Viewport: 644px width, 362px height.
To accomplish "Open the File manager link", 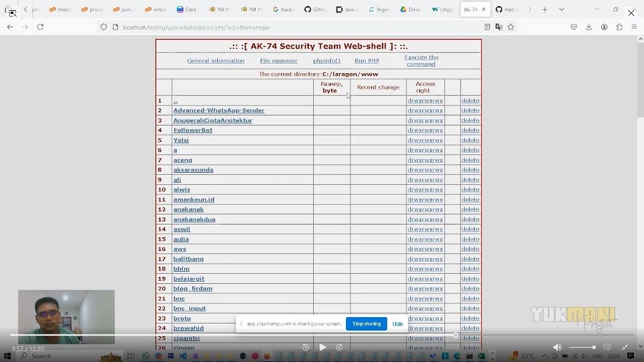I will 278,61.
